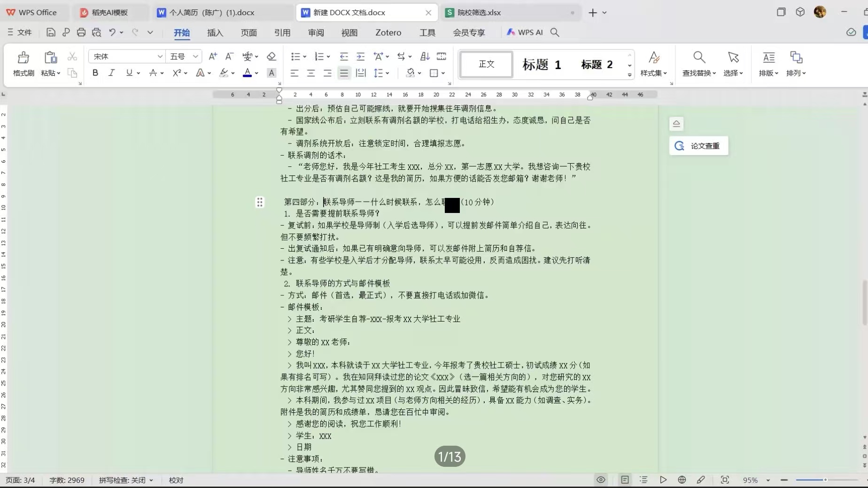868x488 pixels.
Task: Click the print icon in quick toolbar
Action: tap(81, 32)
